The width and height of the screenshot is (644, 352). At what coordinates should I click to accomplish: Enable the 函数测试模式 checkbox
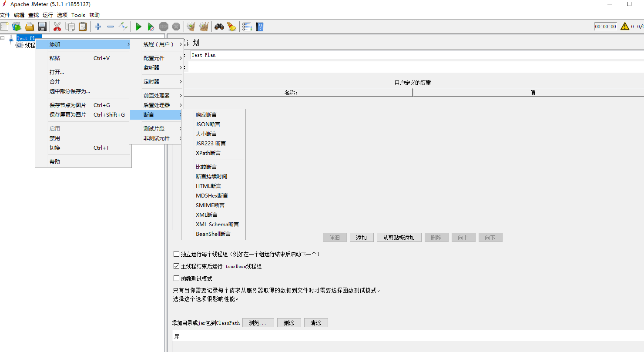pyautogui.click(x=176, y=278)
